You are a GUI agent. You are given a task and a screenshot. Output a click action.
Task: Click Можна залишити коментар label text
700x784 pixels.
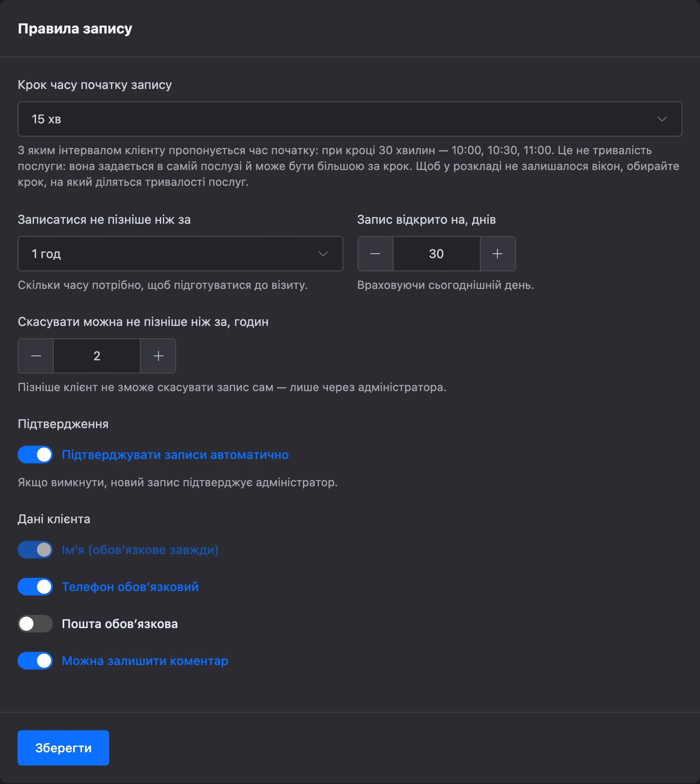click(145, 661)
